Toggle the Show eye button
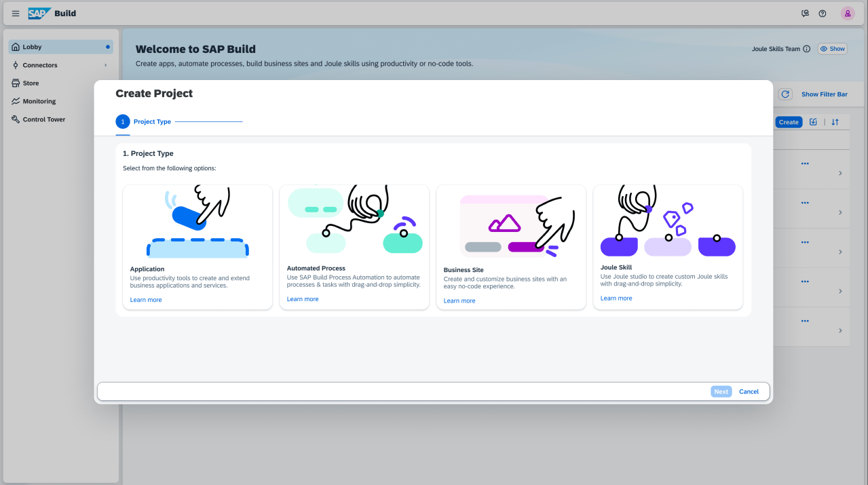The height and width of the screenshot is (485, 868). click(832, 49)
